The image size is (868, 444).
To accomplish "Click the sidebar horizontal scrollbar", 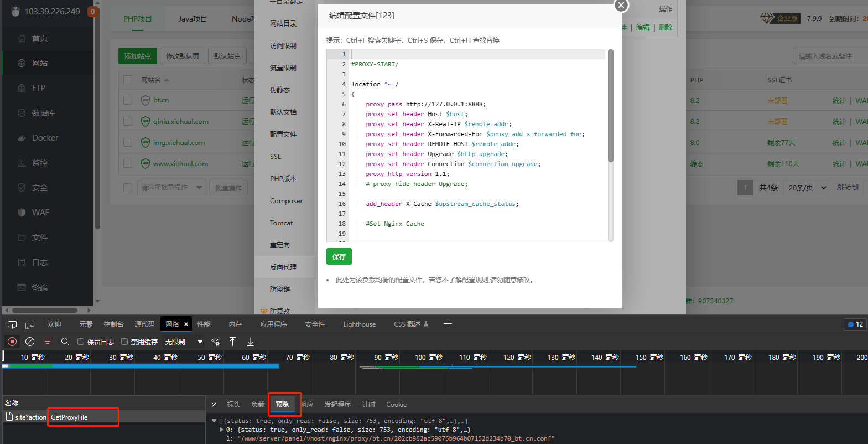I will pyautogui.click(x=45, y=310).
